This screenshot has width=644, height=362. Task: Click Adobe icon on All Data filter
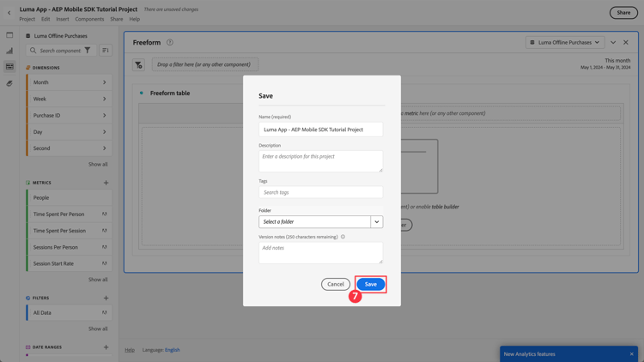point(104,313)
